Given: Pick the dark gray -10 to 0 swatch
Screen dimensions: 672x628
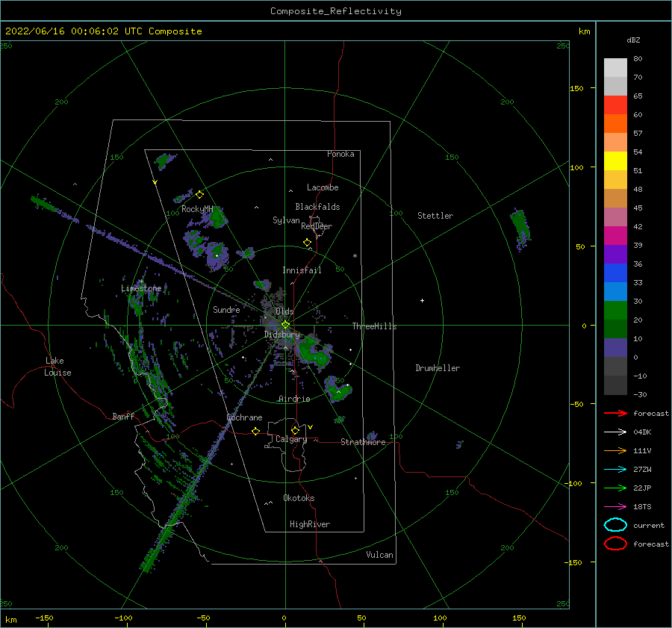Looking at the screenshot, I should tap(615, 366).
